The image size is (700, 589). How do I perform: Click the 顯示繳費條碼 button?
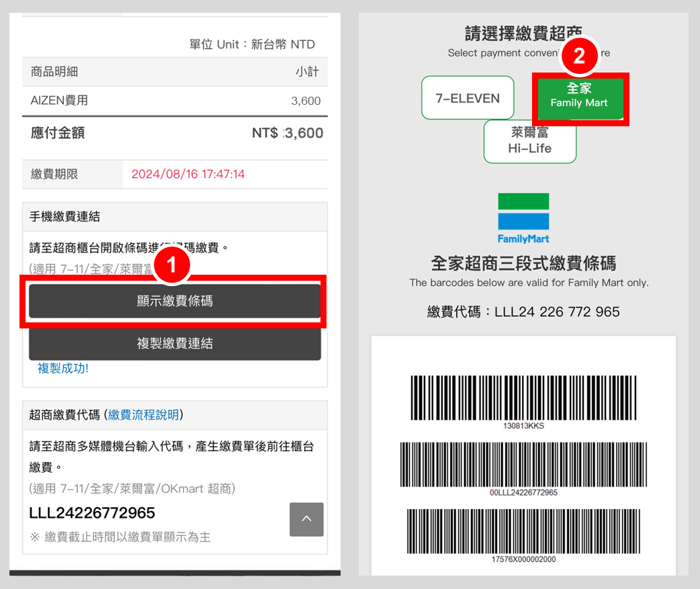point(175,301)
